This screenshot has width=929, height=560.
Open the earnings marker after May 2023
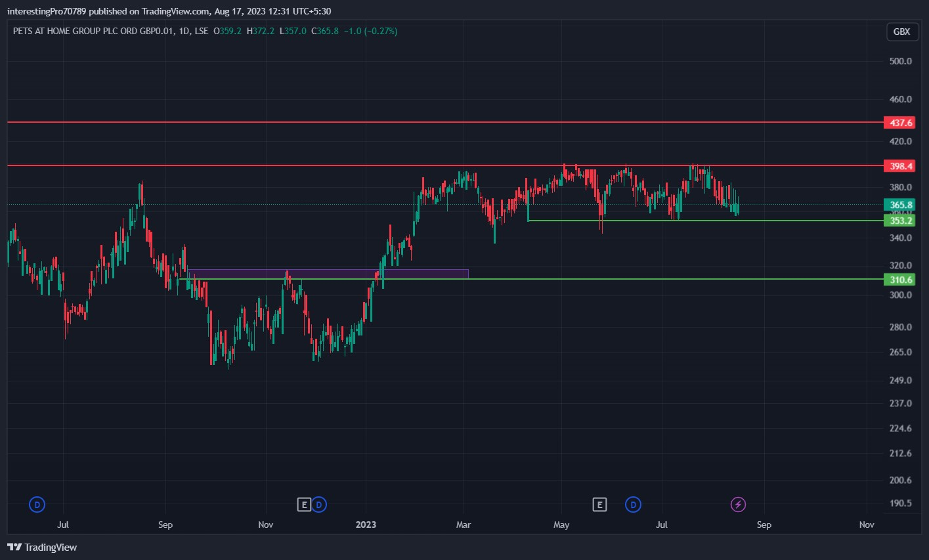point(599,504)
